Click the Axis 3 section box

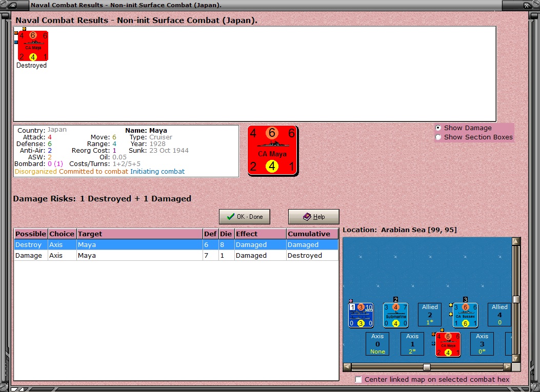pos(482,344)
